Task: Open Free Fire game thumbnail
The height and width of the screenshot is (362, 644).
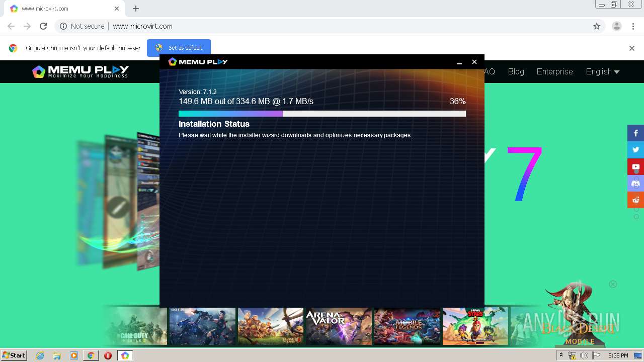Action: [202, 326]
